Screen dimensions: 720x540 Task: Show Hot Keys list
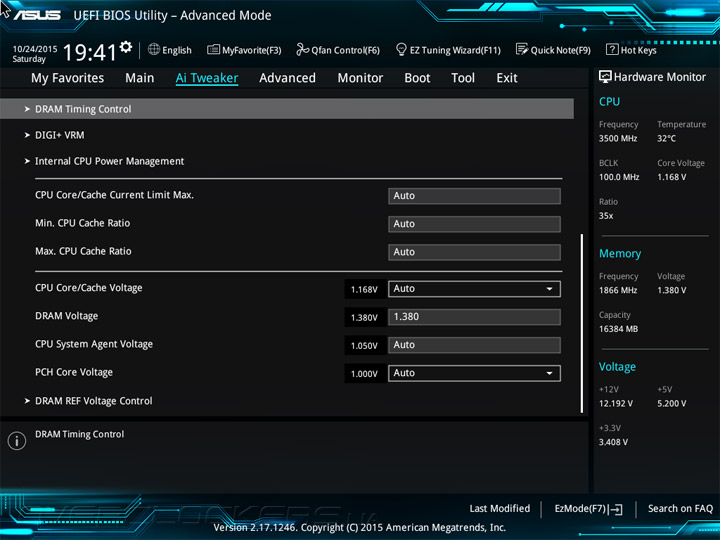(631, 50)
